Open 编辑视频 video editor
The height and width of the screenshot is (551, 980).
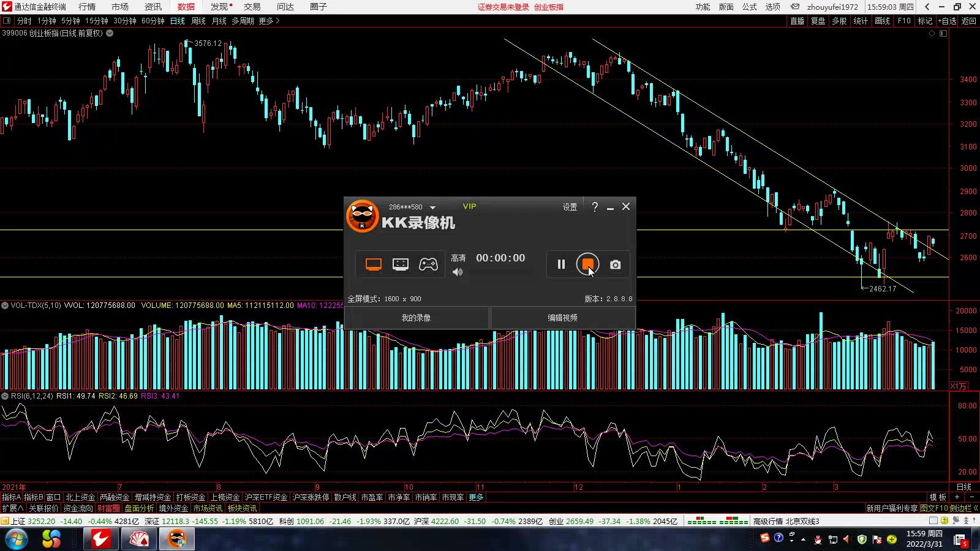point(563,318)
